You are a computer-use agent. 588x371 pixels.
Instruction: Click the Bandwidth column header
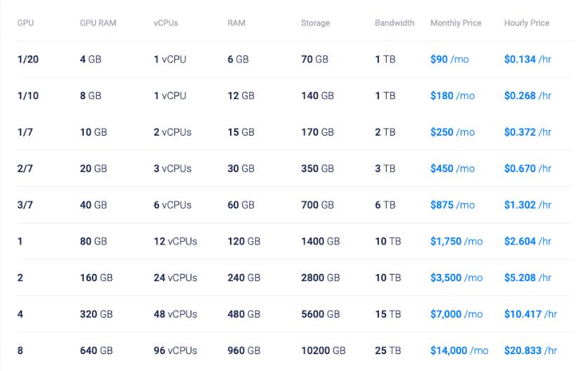click(394, 23)
